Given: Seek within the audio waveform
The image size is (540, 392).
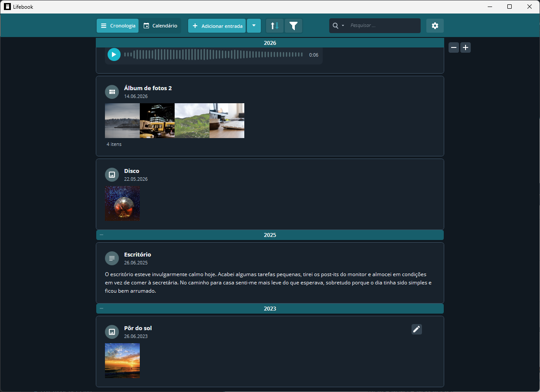Looking at the screenshot, I should 213,54.
